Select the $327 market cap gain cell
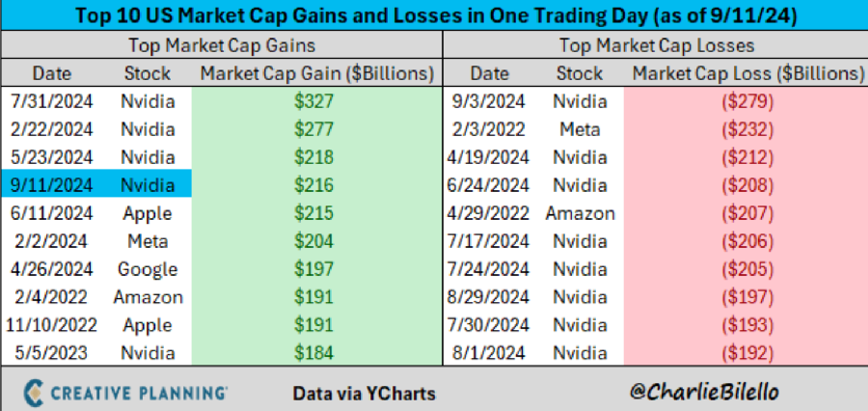The width and height of the screenshot is (868, 411). coord(316,101)
